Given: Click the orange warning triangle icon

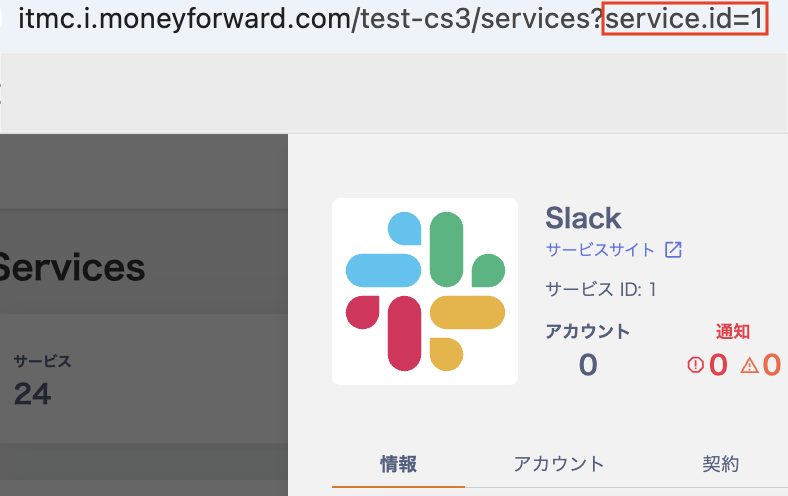Looking at the screenshot, I should click(749, 365).
